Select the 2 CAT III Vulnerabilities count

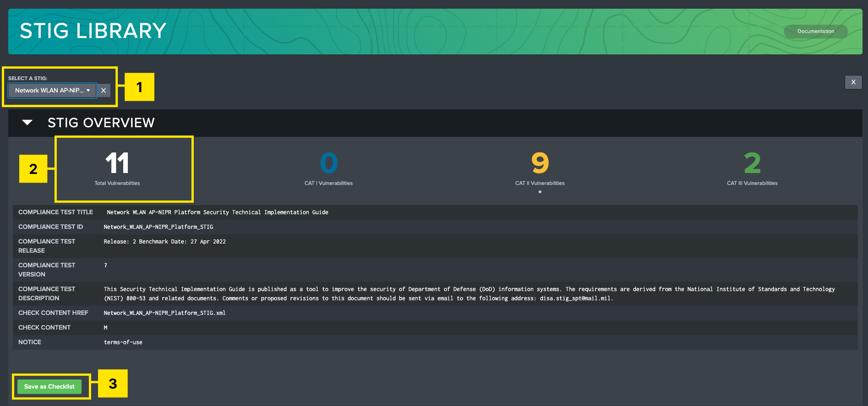pos(752,163)
